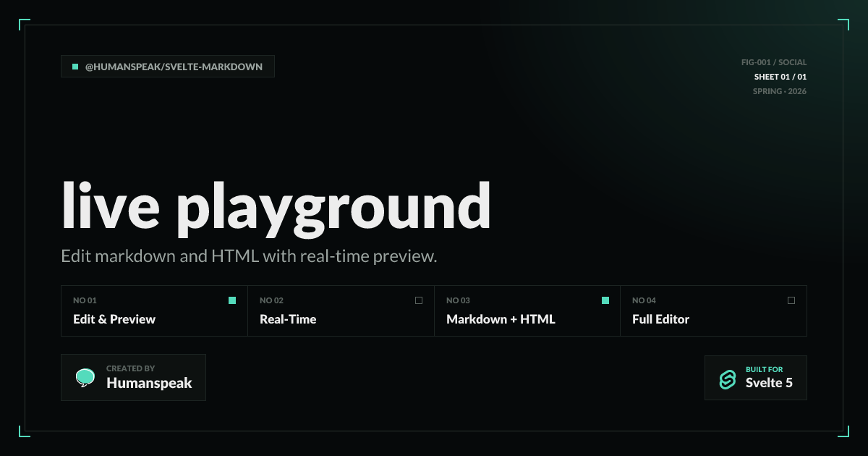Click the 'SHEET 01 / 01' text

click(x=780, y=77)
